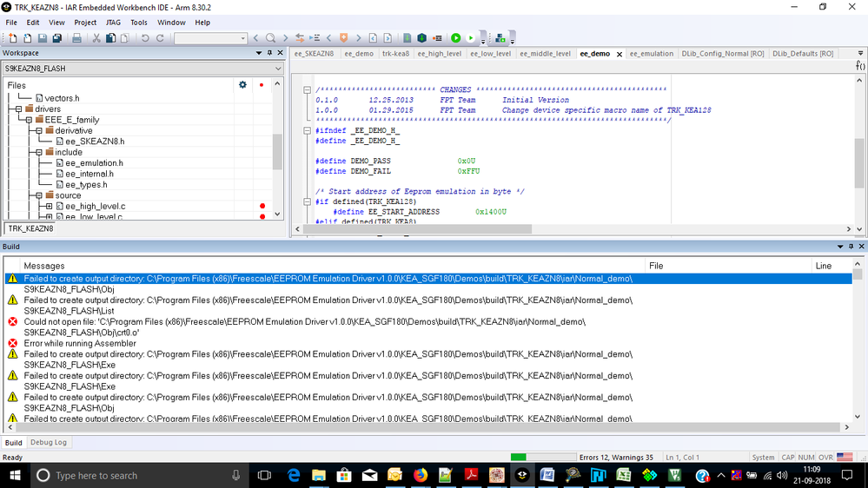868x488 pixels.
Task: Toggle breakpoint via toolbar icon
Action: 437,38
